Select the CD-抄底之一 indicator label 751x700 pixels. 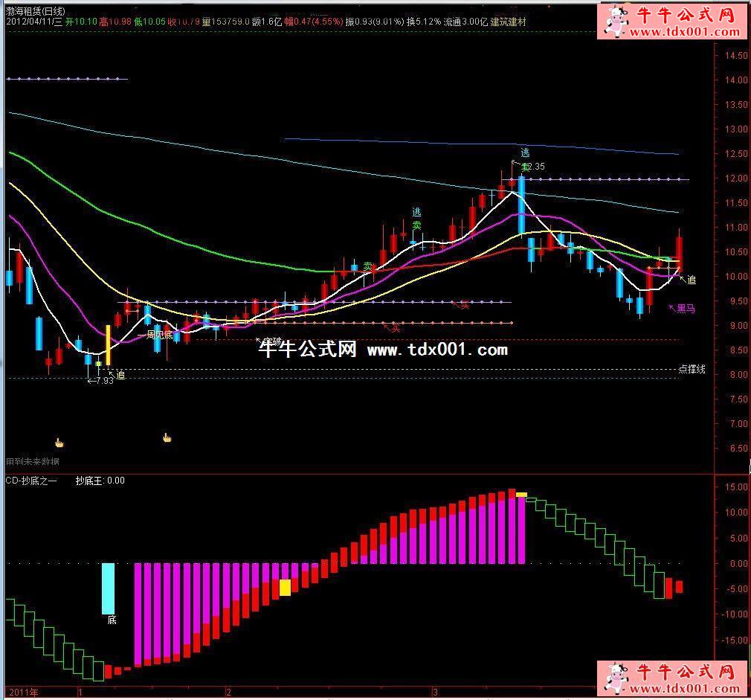pos(31,481)
